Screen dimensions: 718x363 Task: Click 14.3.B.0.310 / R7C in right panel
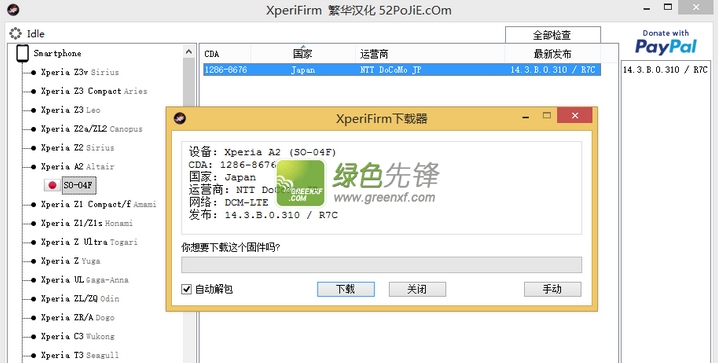pyautogui.click(x=665, y=70)
